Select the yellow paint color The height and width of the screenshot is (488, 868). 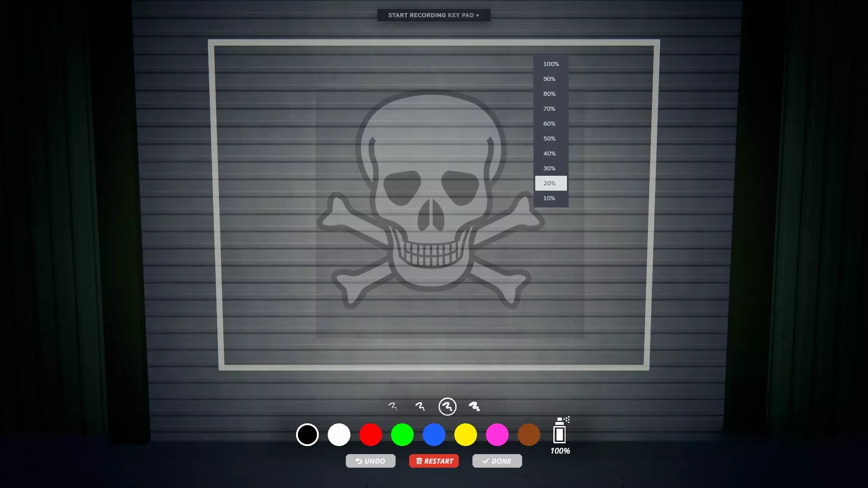466,435
